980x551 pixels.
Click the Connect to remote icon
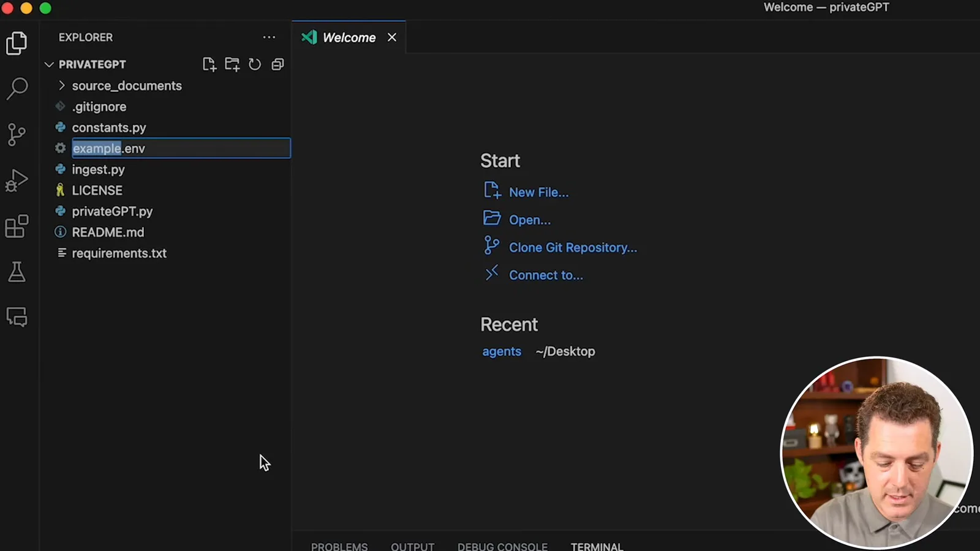(492, 273)
